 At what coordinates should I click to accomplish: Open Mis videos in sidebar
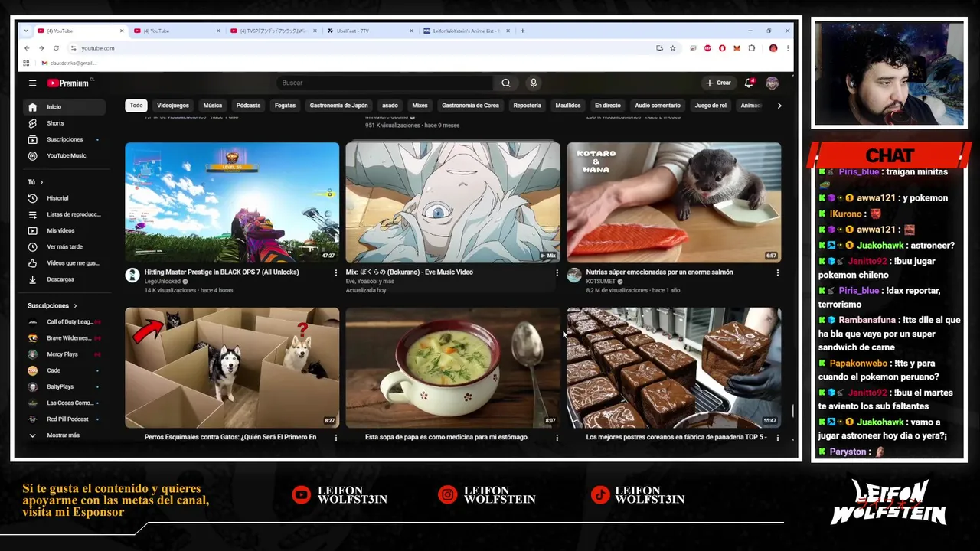click(x=64, y=230)
